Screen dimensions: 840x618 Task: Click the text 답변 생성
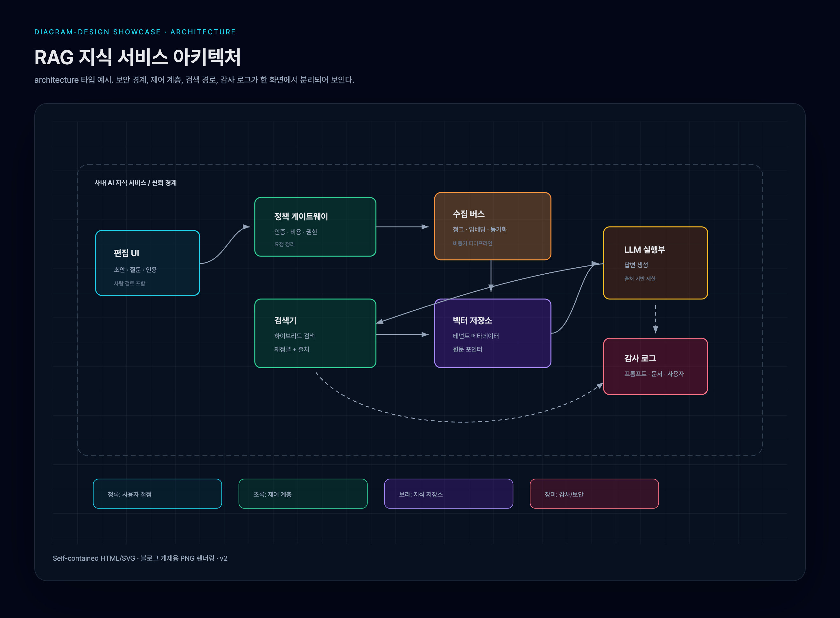[x=636, y=264]
